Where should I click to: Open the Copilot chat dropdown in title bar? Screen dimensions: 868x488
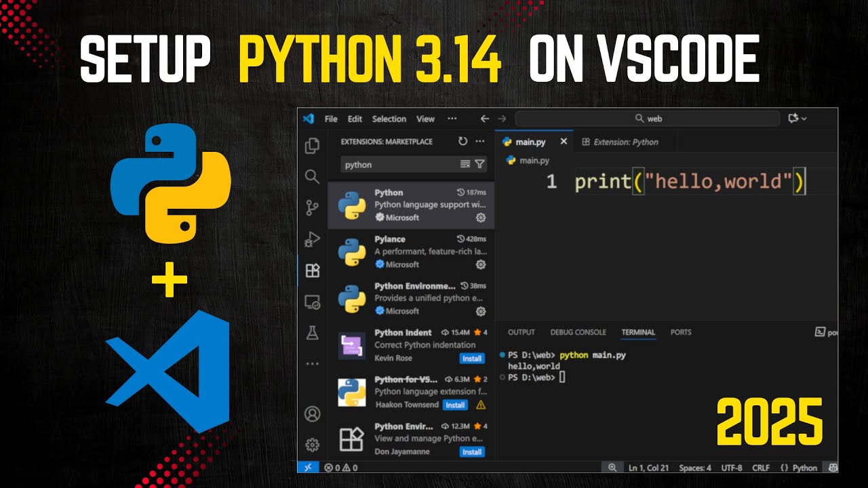coord(797,119)
